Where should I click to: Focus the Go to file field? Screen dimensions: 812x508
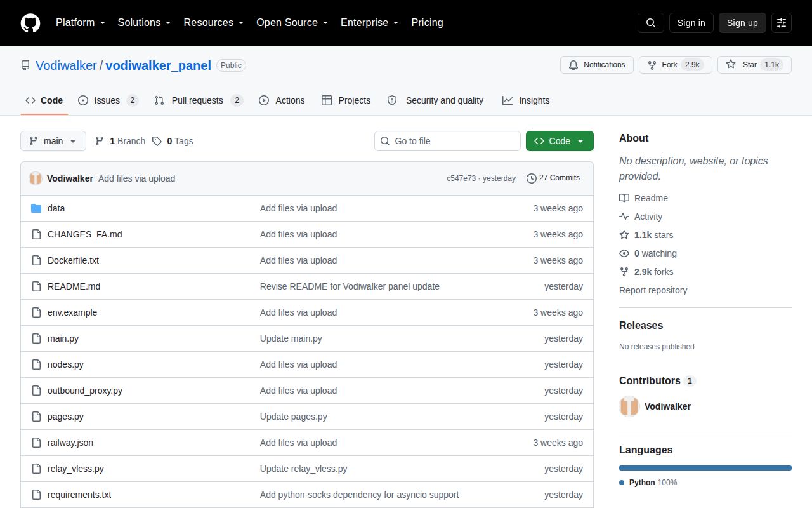(447, 141)
